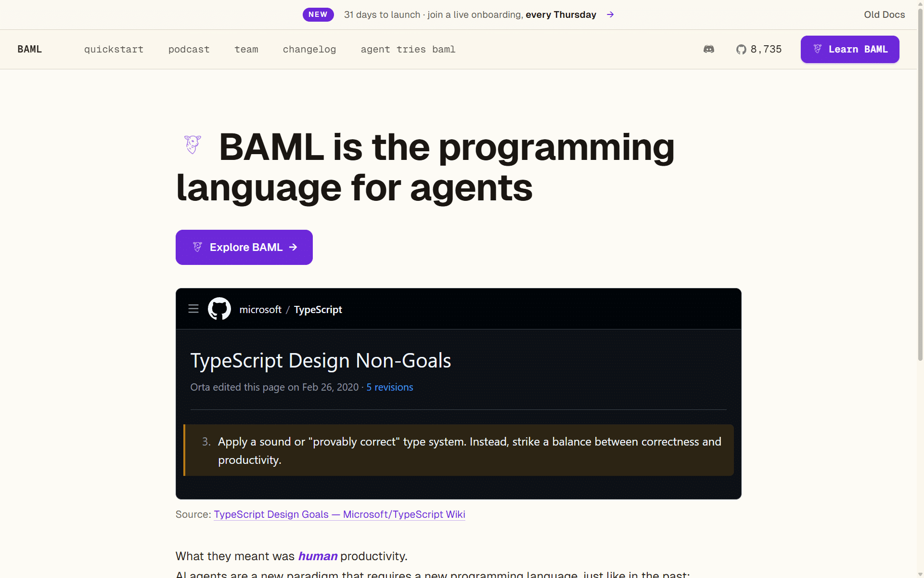
Task: Click the lamb mascot icon beside headline
Action: (192, 144)
